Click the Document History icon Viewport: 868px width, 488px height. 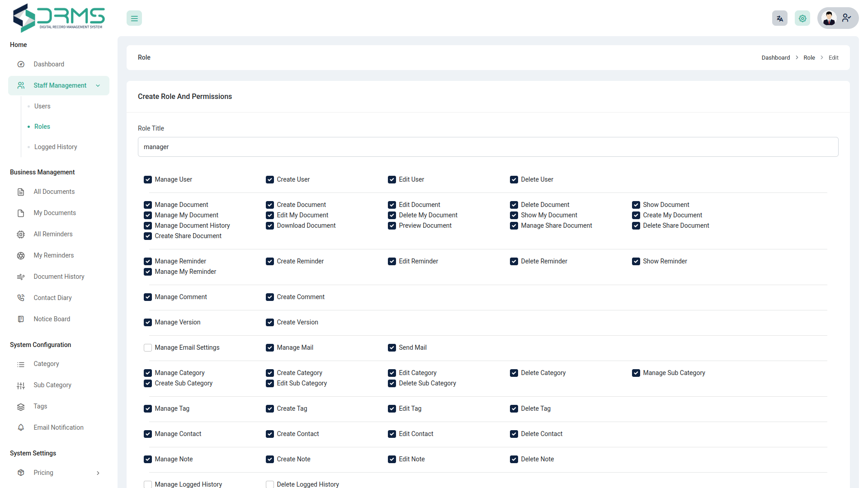pyautogui.click(x=21, y=277)
